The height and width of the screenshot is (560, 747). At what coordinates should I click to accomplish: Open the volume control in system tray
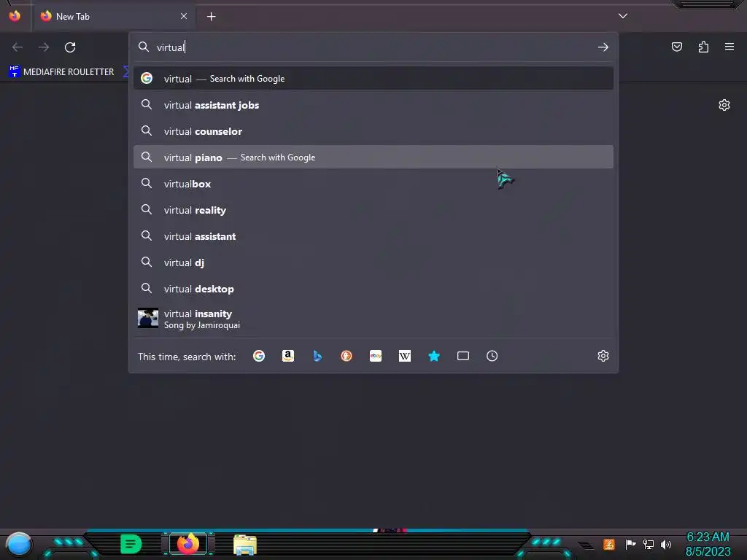(x=666, y=544)
